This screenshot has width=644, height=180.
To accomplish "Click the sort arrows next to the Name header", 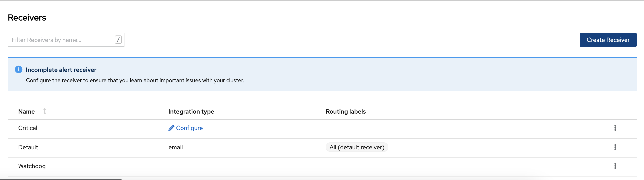I will [45, 111].
